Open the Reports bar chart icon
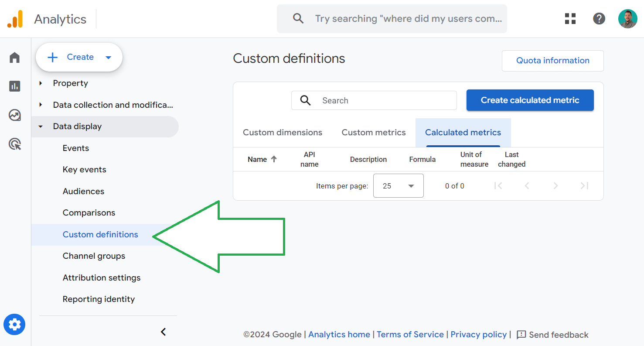The image size is (644, 346). [x=15, y=86]
